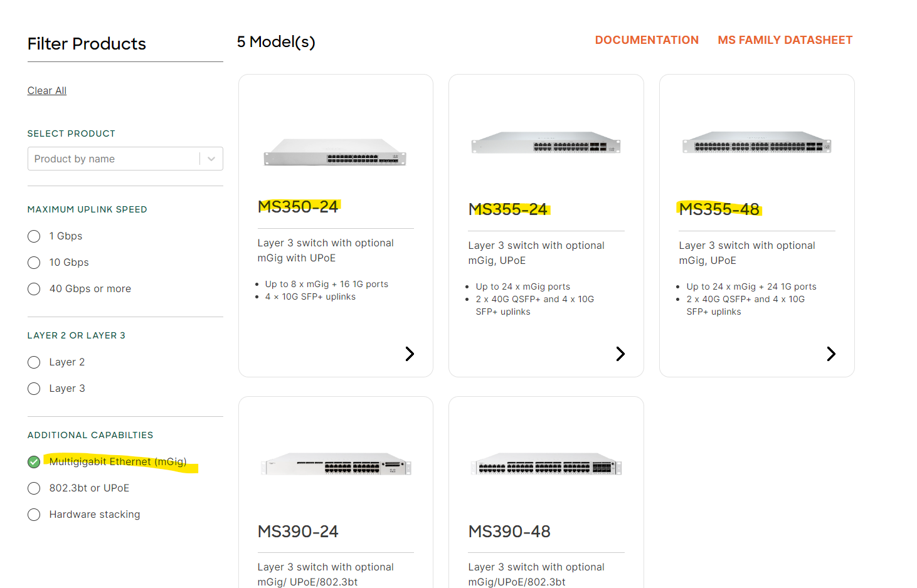Open the DOCUMENTATION link
Screen dimensions: 917x588
point(647,39)
